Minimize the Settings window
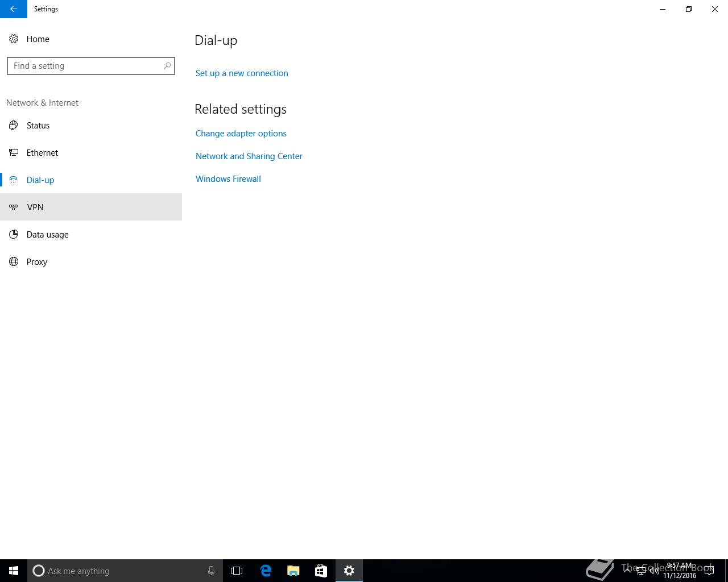 pyautogui.click(x=663, y=9)
